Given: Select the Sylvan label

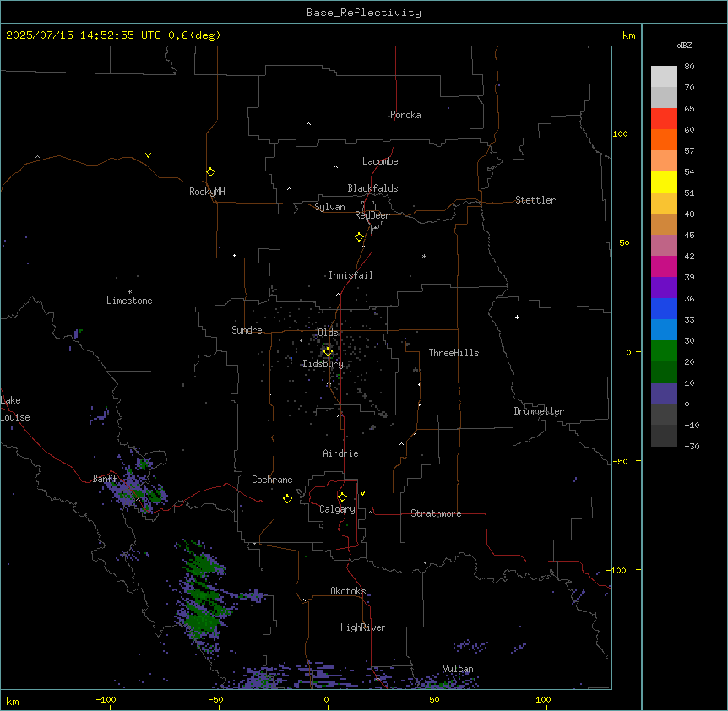Looking at the screenshot, I should [x=329, y=207].
